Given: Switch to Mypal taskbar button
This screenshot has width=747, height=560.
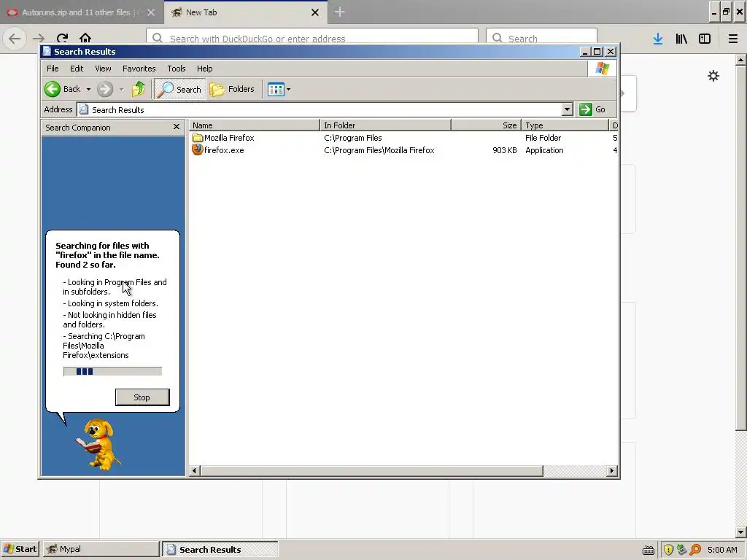Looking at the screenshot, I should (x=101, y=549).
